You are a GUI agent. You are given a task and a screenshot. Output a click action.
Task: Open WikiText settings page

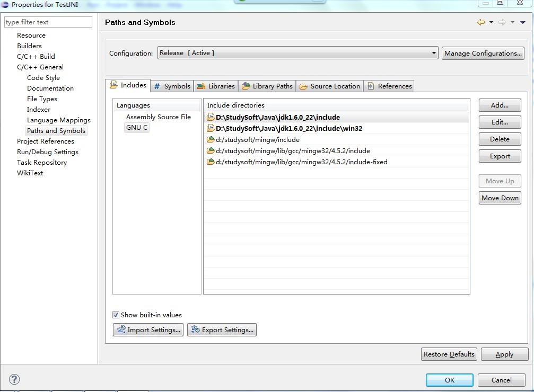30,173
